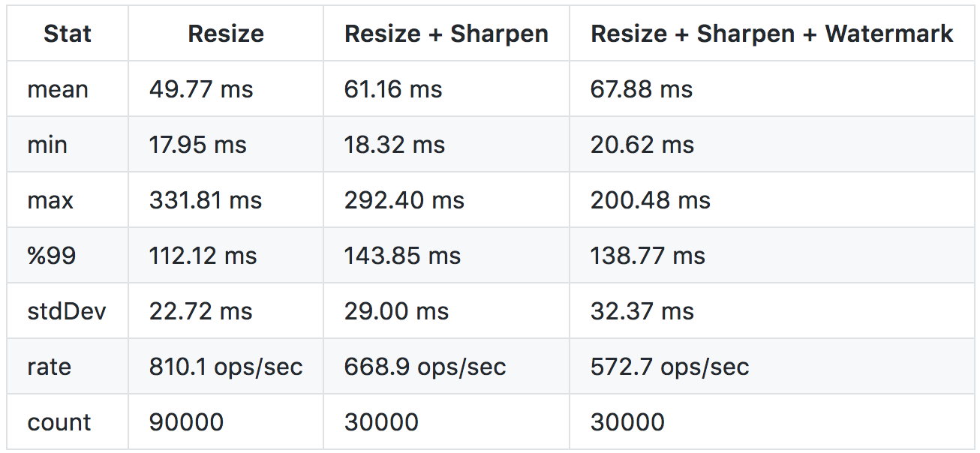Click the 61.16 ms mean cell
The image size is (980, 453).
pos(393,89)
